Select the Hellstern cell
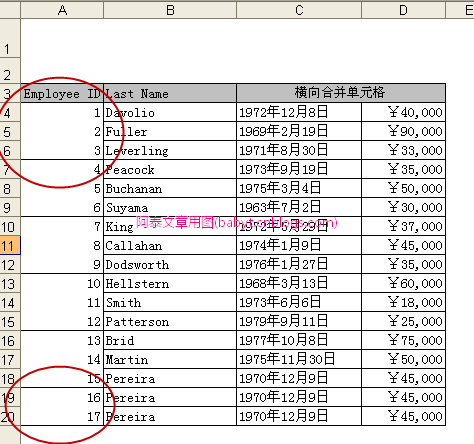Viewport: 474px width, 444px height. click(170, 283)
